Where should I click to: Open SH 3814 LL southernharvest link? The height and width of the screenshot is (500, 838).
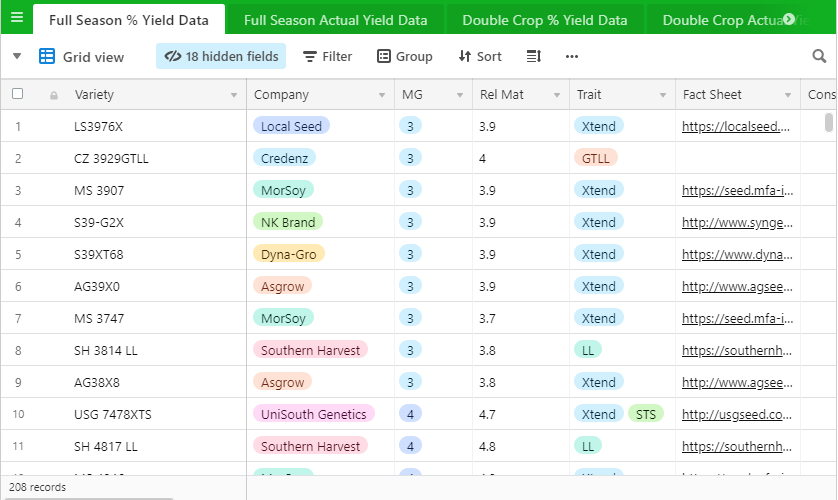click(x=738, y=351)
